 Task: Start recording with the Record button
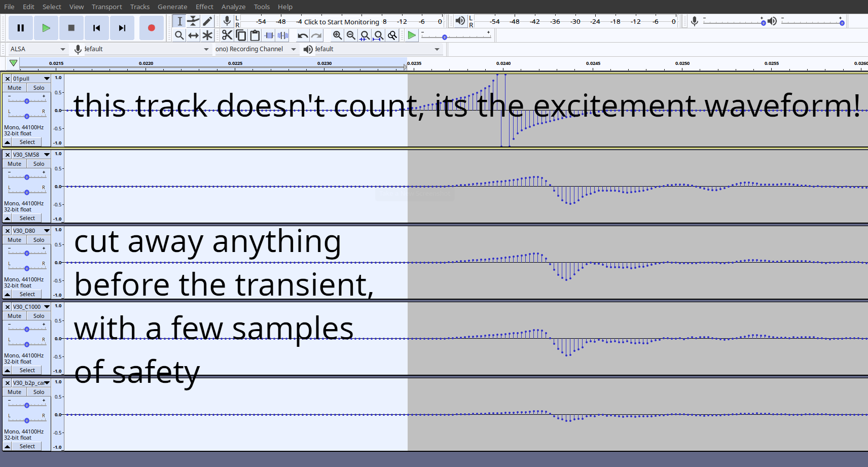click(x=151, y=28)
